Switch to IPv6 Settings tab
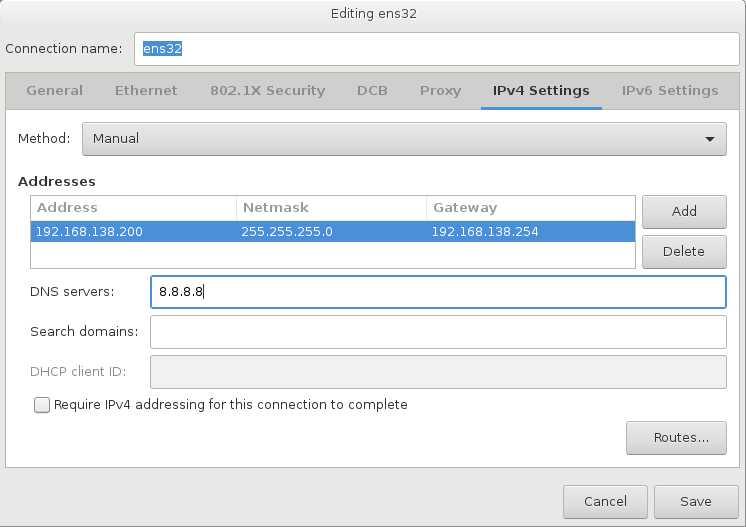Screen dimensions: 746x527 [670, 90]
